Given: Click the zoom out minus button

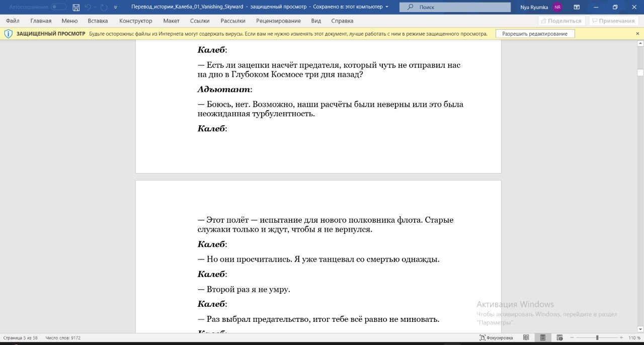Looking at the screenshot, I should [572, 338].
